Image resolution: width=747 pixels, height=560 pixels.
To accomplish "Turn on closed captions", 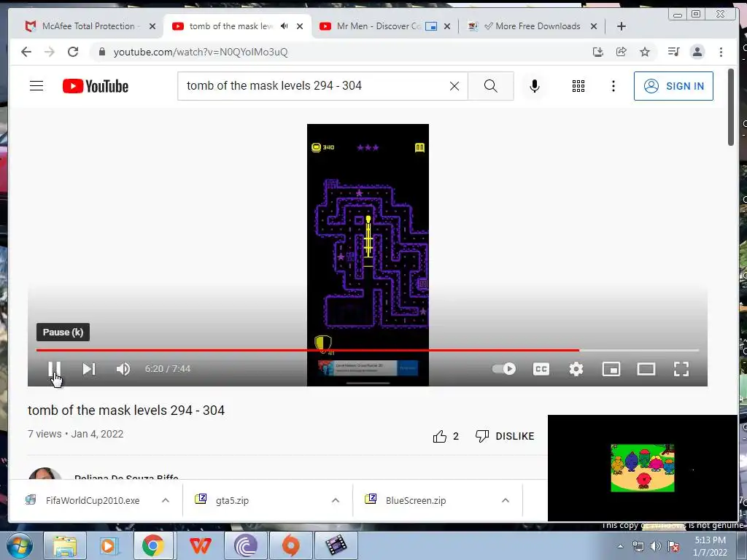I will 541,368.
